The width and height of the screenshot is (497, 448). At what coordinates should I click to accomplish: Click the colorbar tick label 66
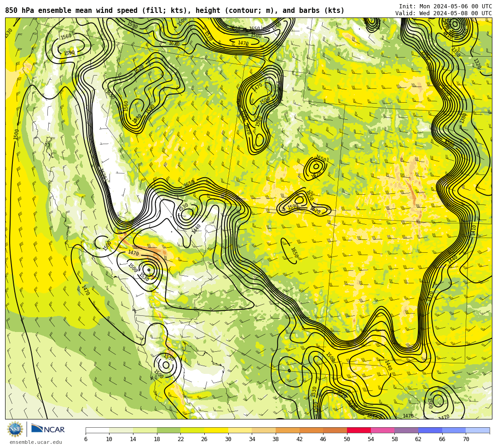pyautogui.click(x=442, y=439)
